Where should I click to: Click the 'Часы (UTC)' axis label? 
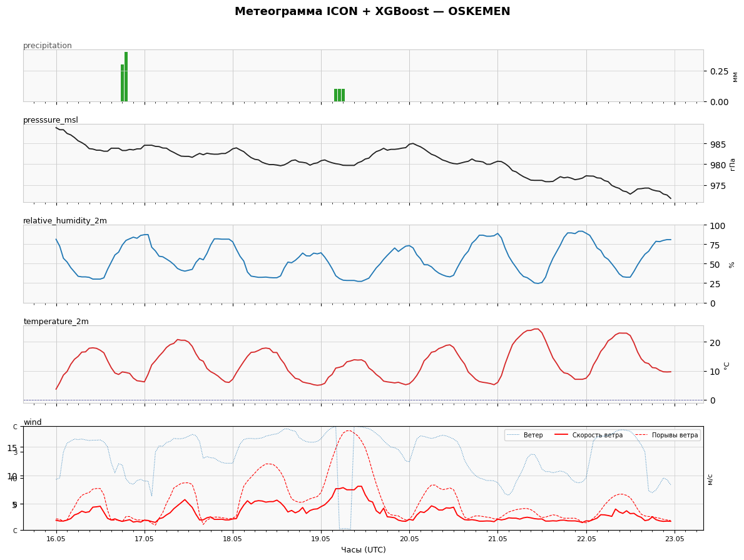[364, 549]
